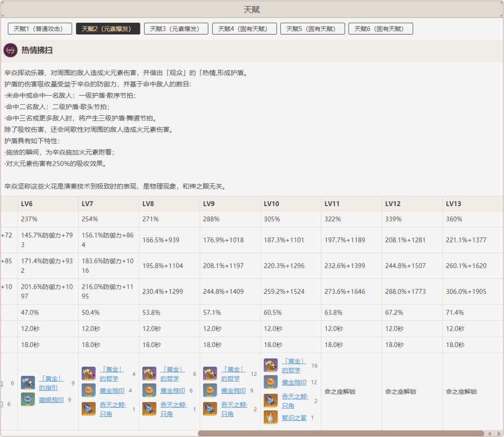Click 命之座解锁 in the LV11 column
Viewport: 504px width, 437px height.
(340, 391)
